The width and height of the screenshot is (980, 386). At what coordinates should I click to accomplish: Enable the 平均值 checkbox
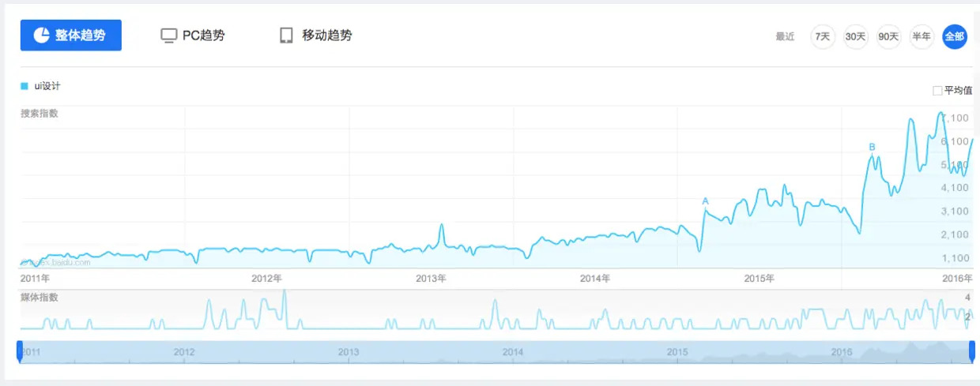[x=938, y=91]
